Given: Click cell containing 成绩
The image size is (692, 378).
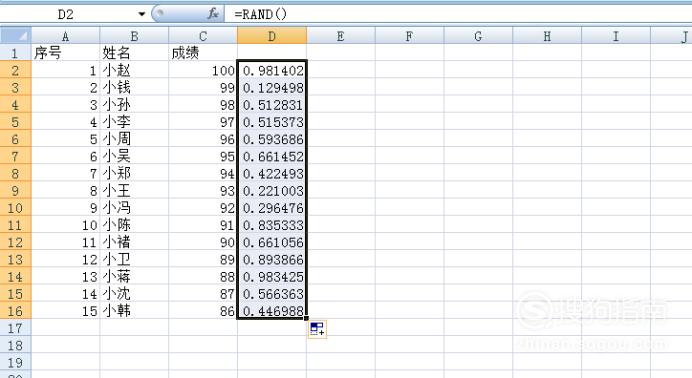Looking at the screenshot, I should 203,53.
